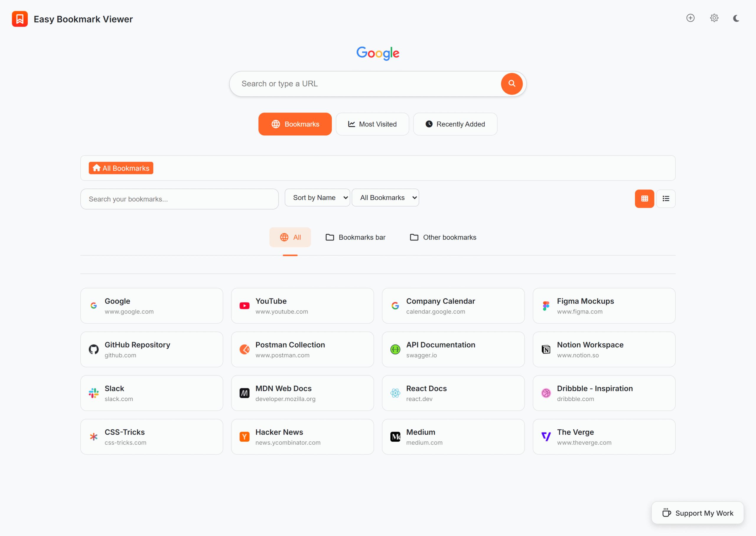The height and width of the screenshot is (536, 756).
Task: Click the Notion Workspace icon
Action: [x=546, y=349]
